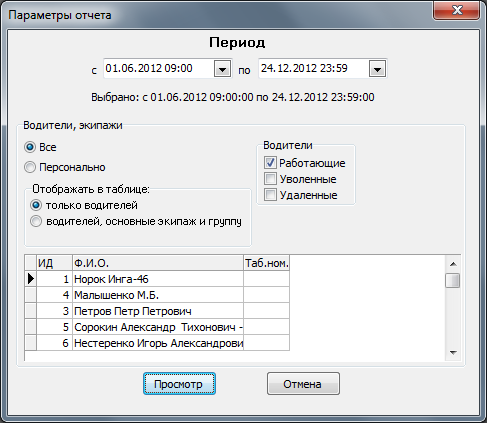
Task: Open the start date dropdown calendar
Action: coord(222,69)
